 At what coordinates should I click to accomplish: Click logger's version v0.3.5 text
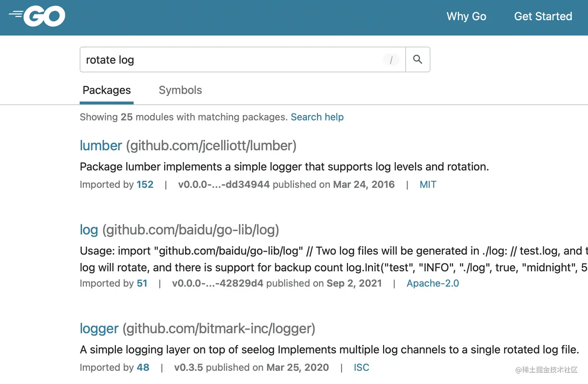coord(188,367)
